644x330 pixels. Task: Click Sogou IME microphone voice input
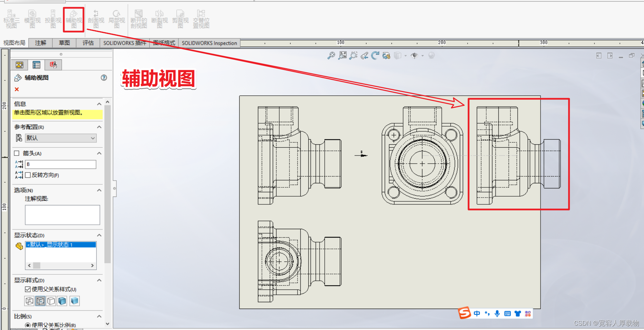pyautogui.click(x=497, y=313)
